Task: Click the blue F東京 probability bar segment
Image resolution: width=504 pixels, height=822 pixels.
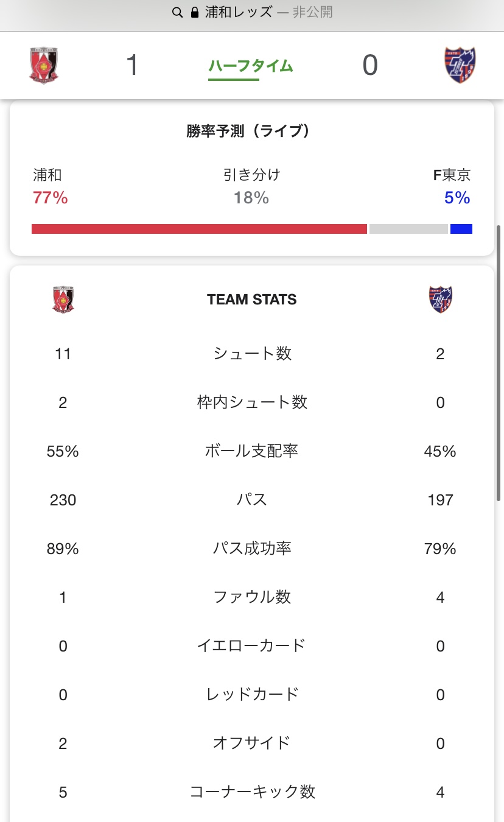Action: pos(461,229)
